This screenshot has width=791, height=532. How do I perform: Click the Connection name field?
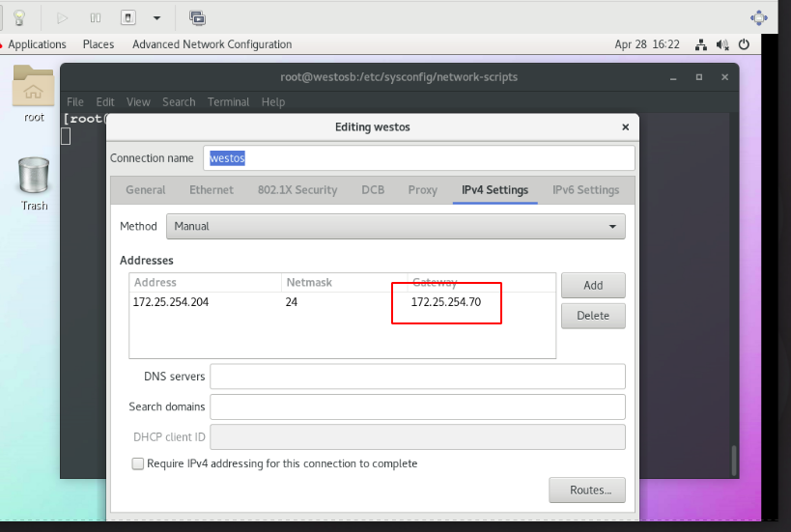coord(419,158)
